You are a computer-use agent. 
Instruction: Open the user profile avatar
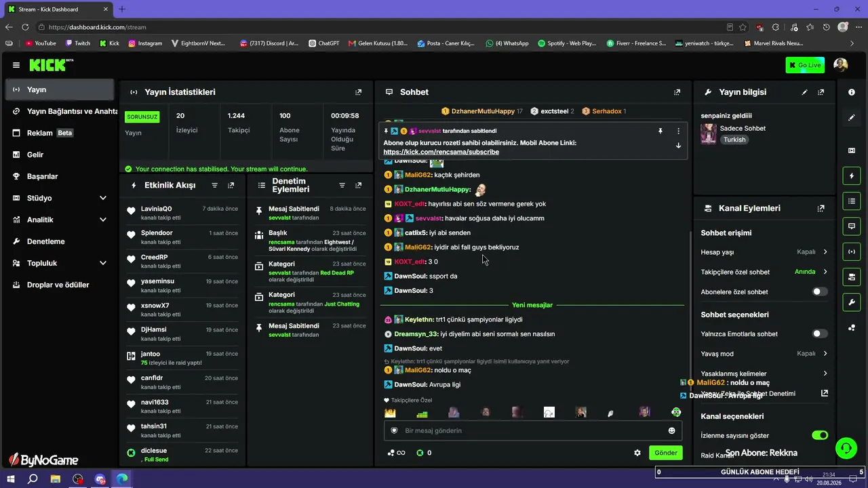pos(841,65)
